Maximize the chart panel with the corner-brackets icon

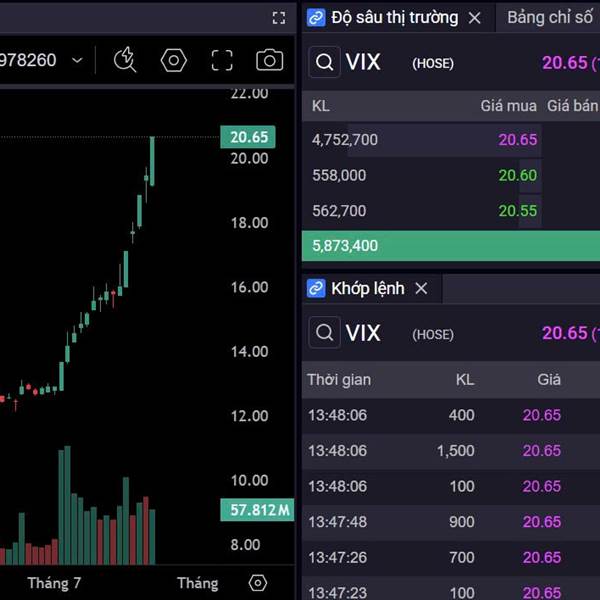coord(279,18)
